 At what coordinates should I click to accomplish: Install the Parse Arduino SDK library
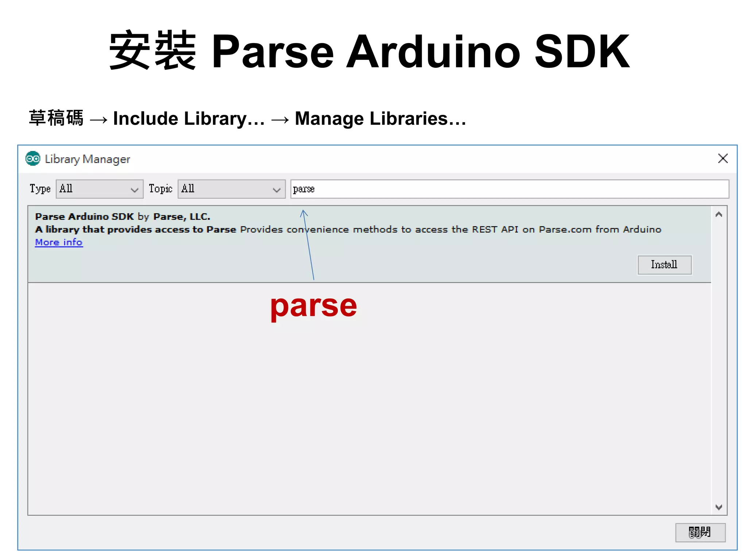pos(664,265)
